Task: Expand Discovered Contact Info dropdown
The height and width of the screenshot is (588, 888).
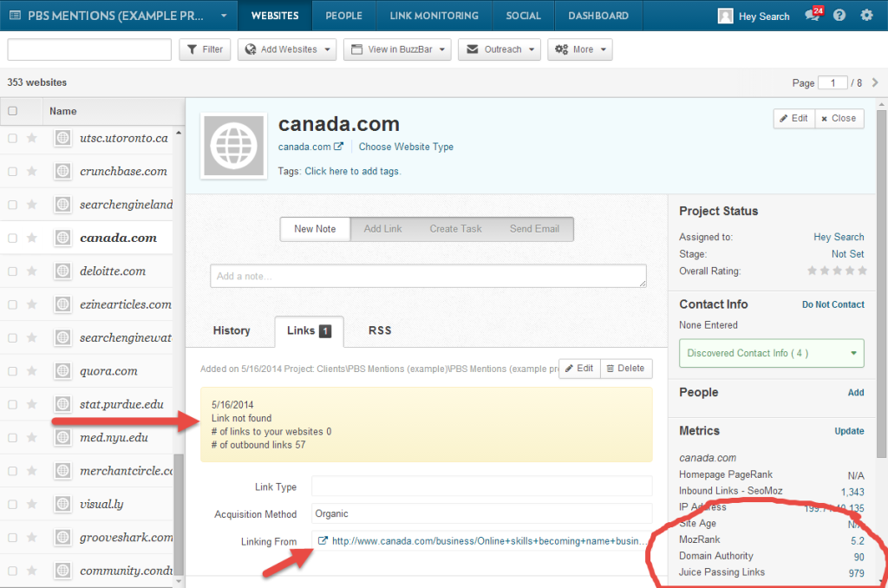Action: pyautogui.click(x=771, y=353)
